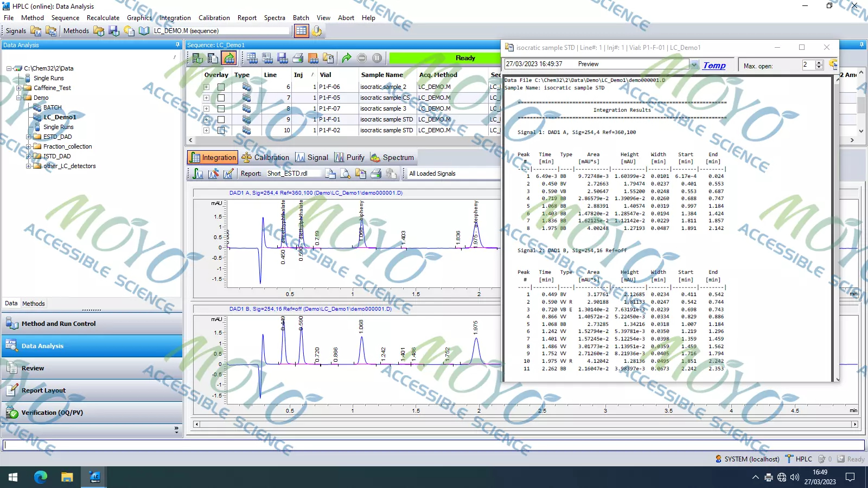868x488 pixels.
Task: Expand the other_LC_detectors folder
Action: tap(28, 166)
